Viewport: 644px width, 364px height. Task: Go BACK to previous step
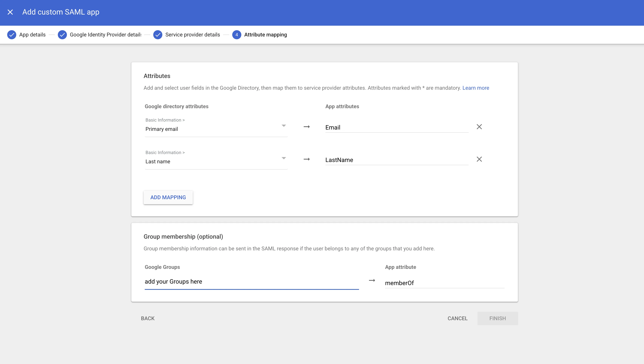pyautogui.click(x=148, y=318)
